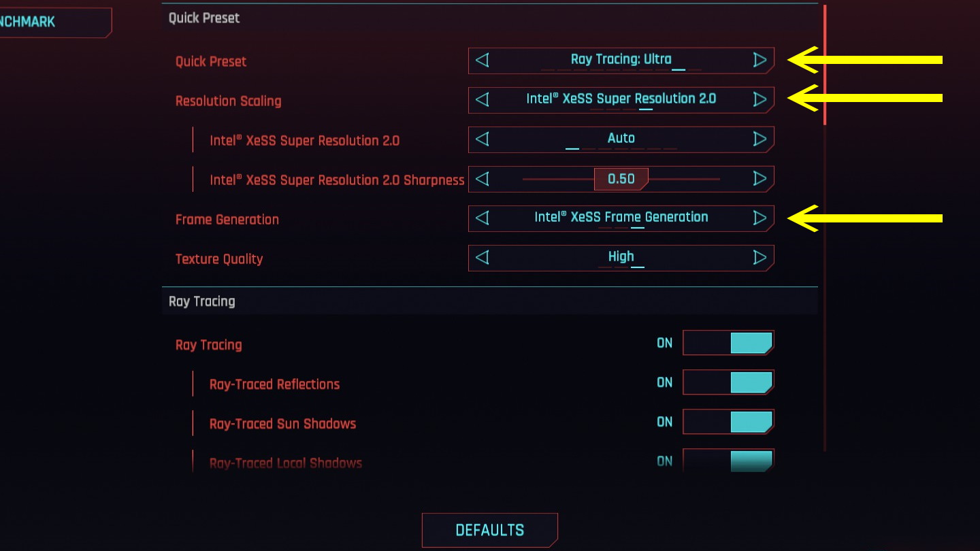Click the Intel XeSS Frame Generation value box
Screen dimensions: 980x551
[621, 218]
